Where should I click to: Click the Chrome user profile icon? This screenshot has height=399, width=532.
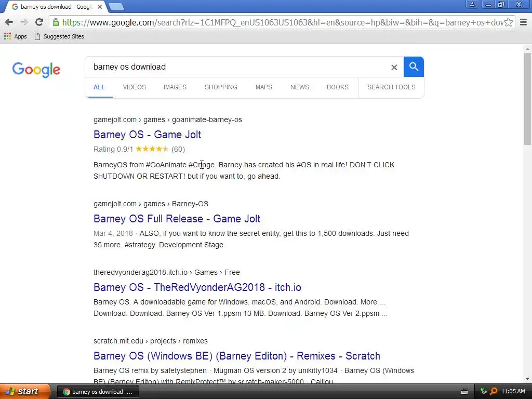472,4
